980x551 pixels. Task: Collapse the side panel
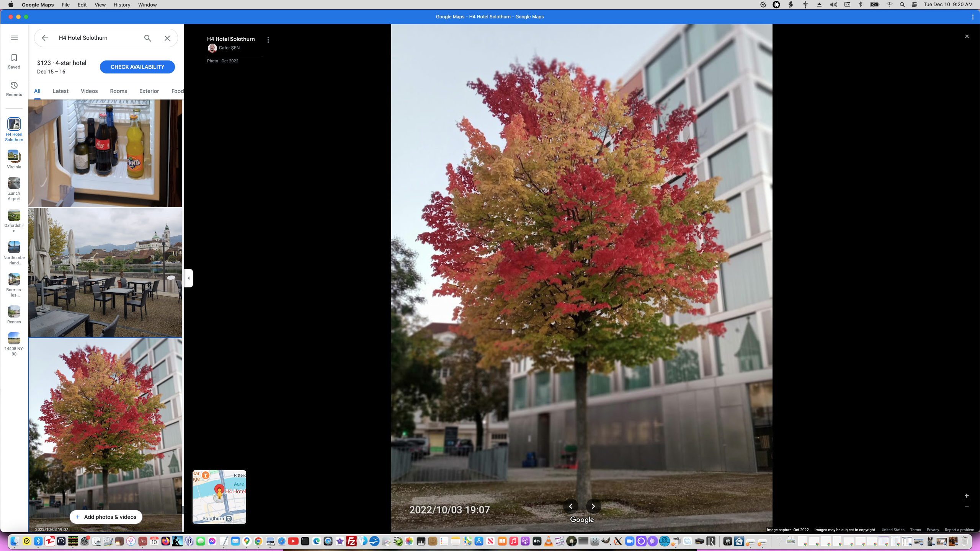coord(188,278)
